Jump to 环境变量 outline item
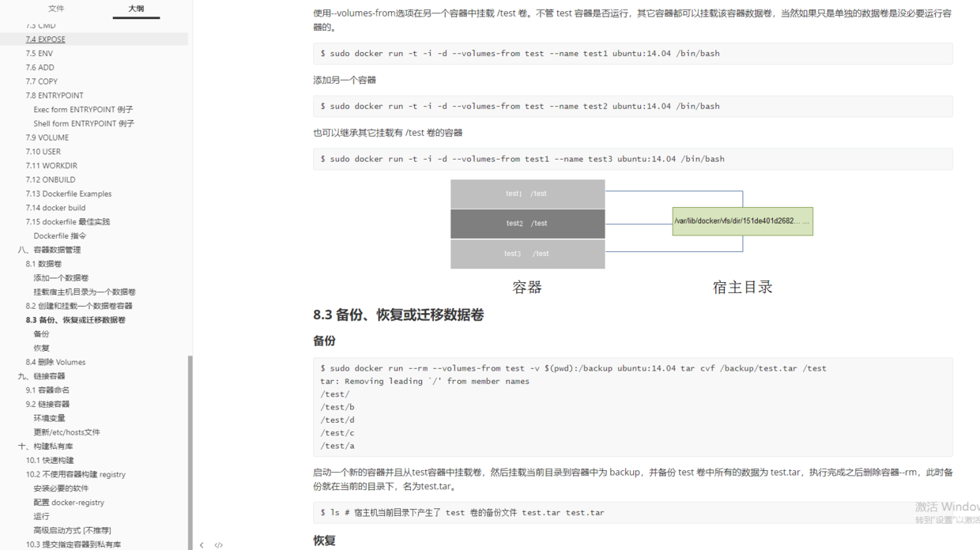The width and height of the screenshot is (980, 550). pyautogui.click(x=49, y=418)
